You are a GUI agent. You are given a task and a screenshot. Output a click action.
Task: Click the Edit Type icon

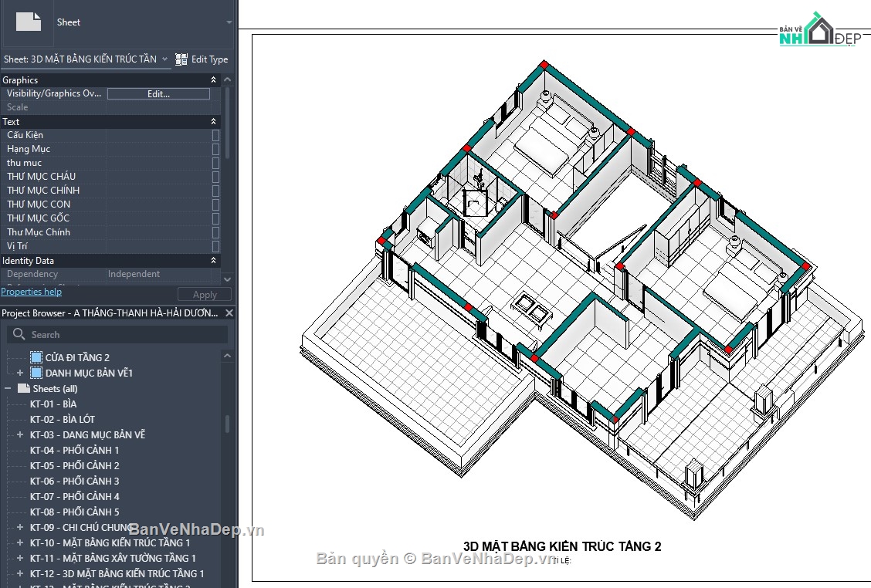click(x=181, y=59)
